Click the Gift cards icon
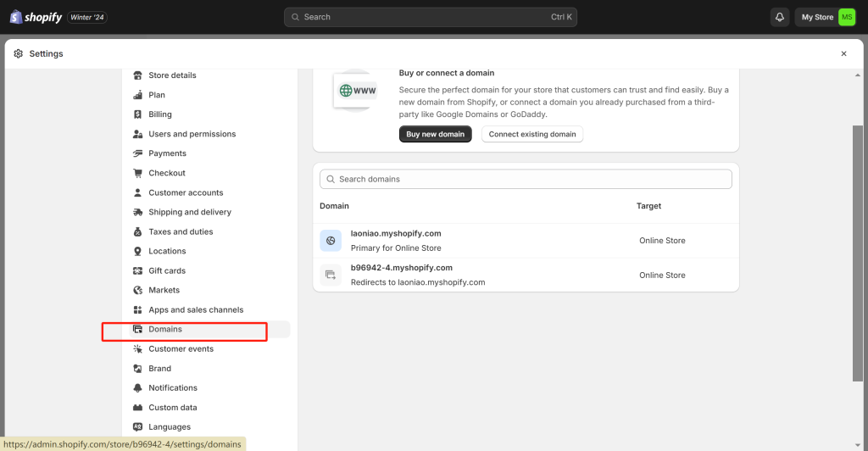 click(x=138, y=270)
